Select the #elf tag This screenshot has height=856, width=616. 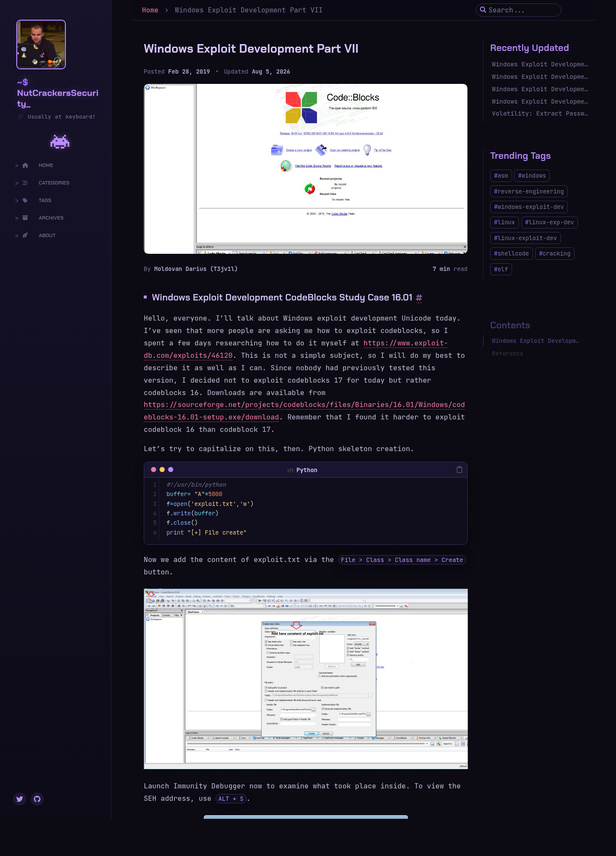pos(501,269)
